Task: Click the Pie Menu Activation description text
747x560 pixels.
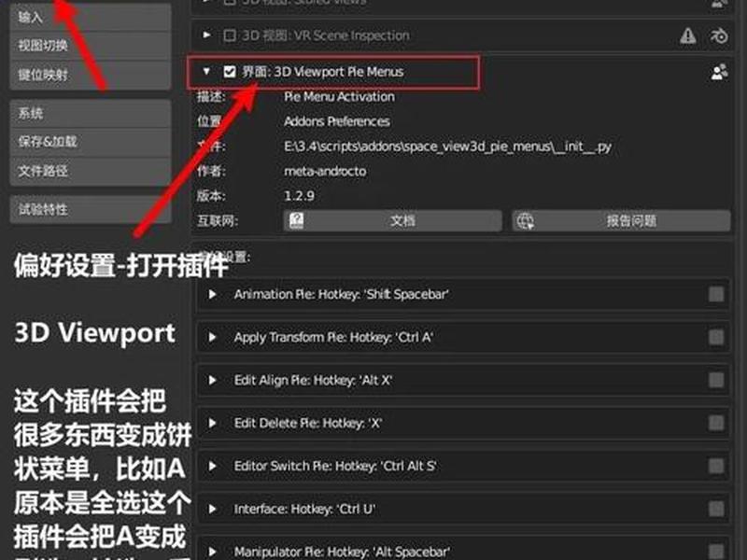Action: pos(339,97)
